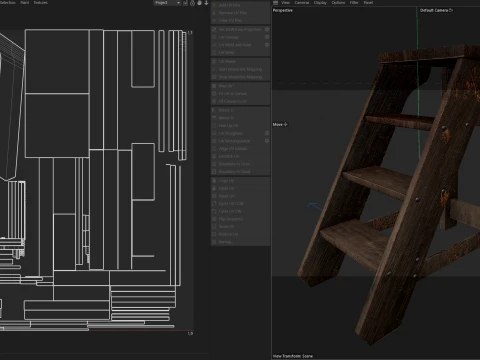Click Stop Interactive Mapping
Viewport: 480px width, 360px height.
click(240, 77)
